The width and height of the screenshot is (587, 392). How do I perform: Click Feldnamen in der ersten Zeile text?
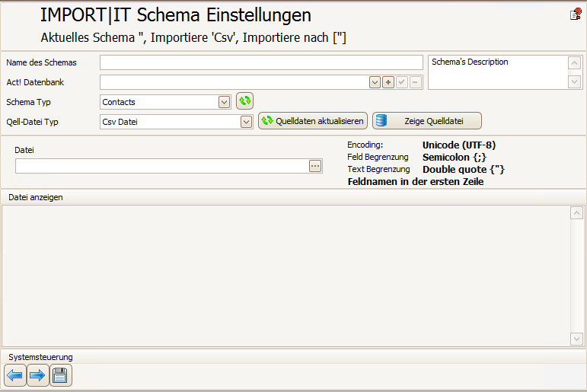click(416, 182)
